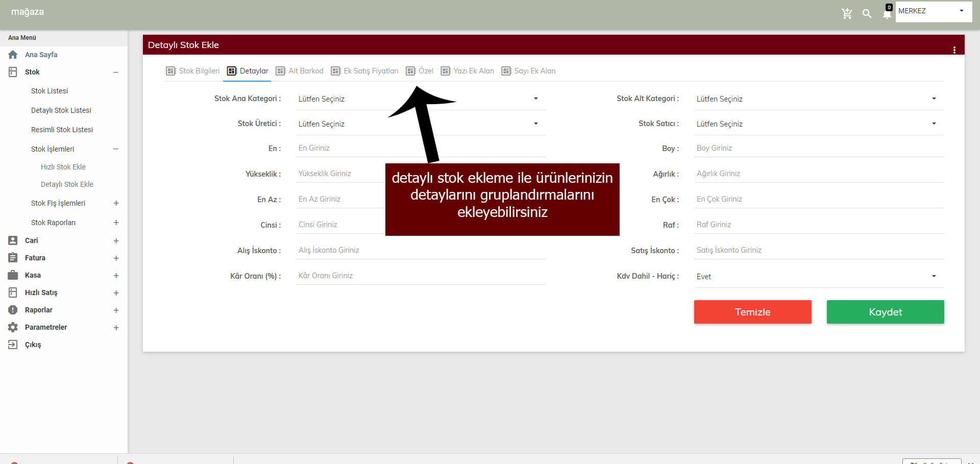Open the Kdv Dahil - Hariç dropdown
The image size is (980, 464).
(x=818, y=277)
